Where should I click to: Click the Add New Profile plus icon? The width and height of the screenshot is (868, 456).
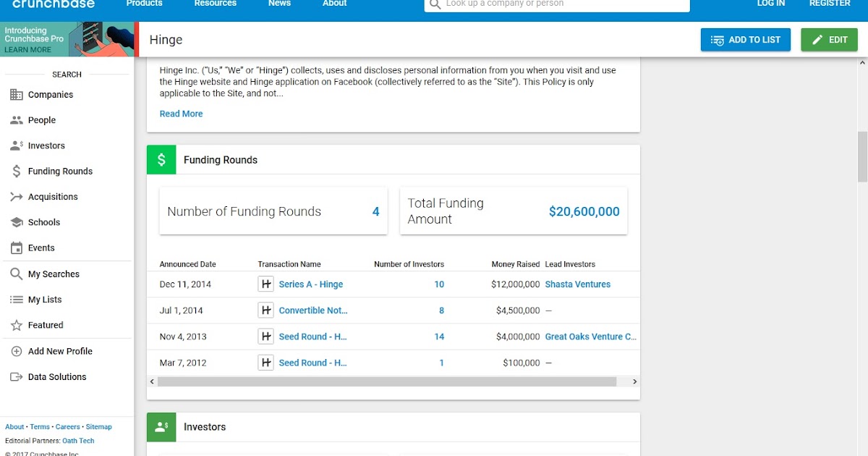click(x=16, y=351)
